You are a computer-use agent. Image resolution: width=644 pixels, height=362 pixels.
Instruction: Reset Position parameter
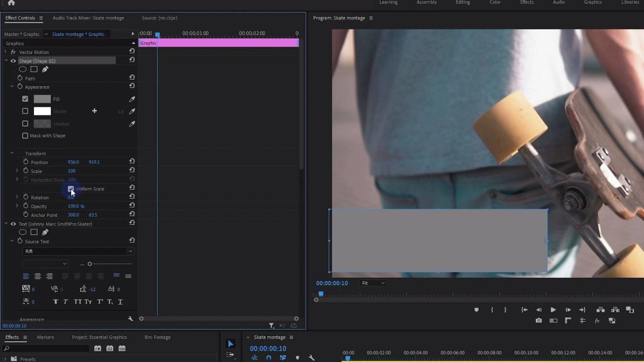(132, 162)
